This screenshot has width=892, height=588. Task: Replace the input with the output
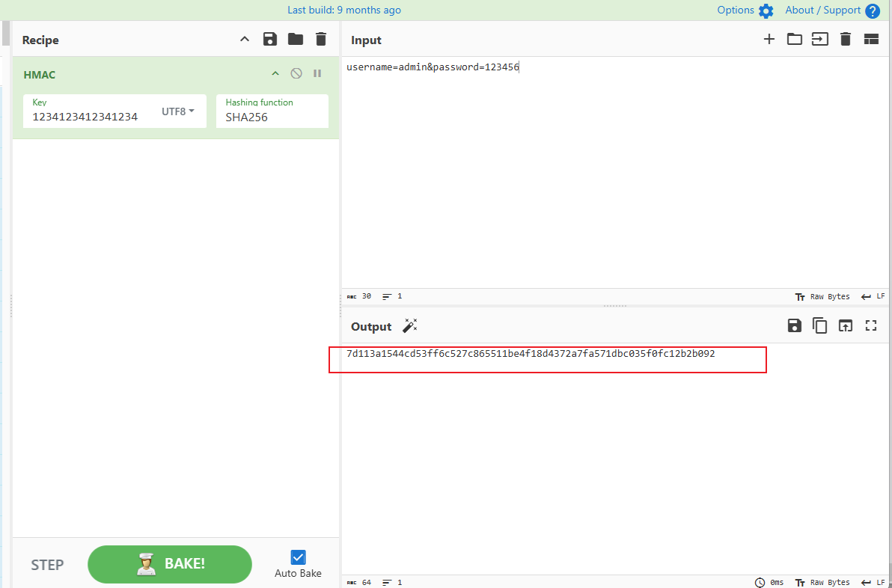pyautogui.click(x=846, y=325)
